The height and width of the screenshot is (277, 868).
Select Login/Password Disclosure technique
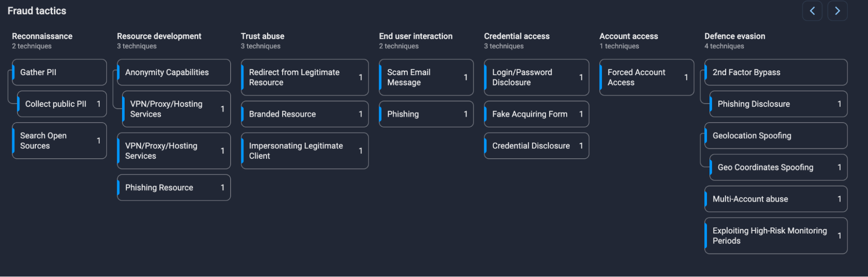pyautogui.click(x=536, y=77)
